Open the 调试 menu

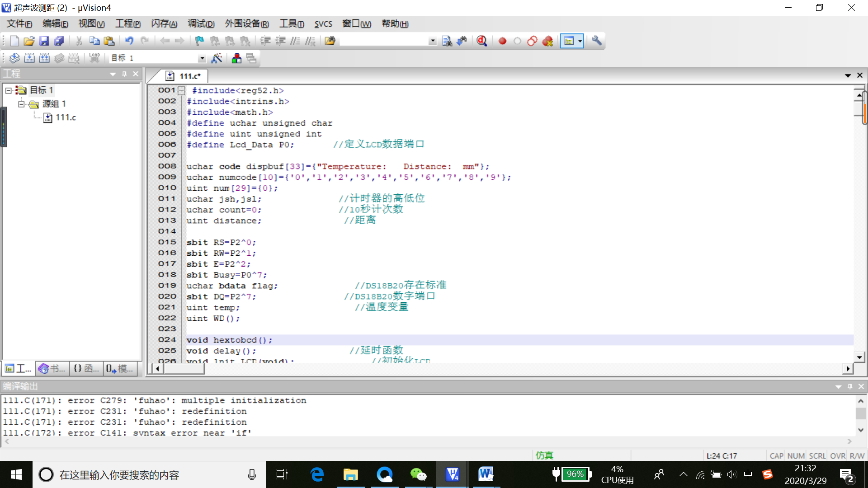(x=201, y=23)
